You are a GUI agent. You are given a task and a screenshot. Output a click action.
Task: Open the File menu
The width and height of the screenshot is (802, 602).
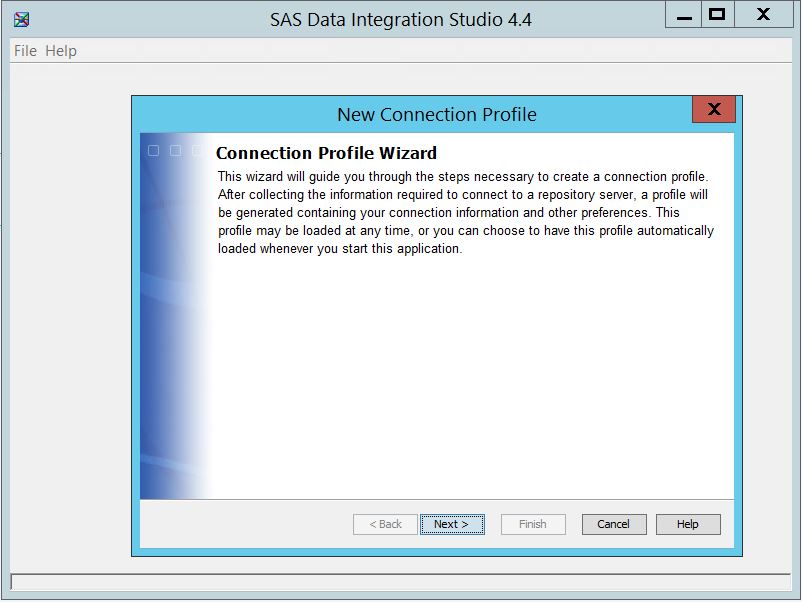click(x=25, y=51)
